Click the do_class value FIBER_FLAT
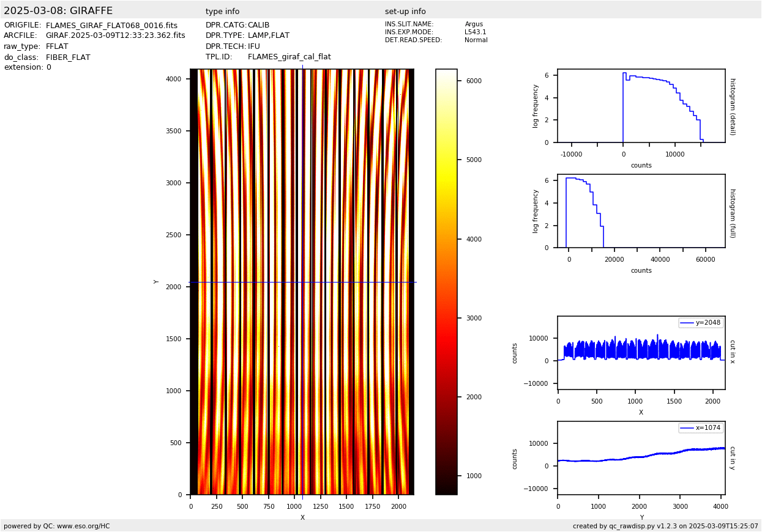This screenshot has height=532, width=762. pyautogui.click(x=68, y=57)
